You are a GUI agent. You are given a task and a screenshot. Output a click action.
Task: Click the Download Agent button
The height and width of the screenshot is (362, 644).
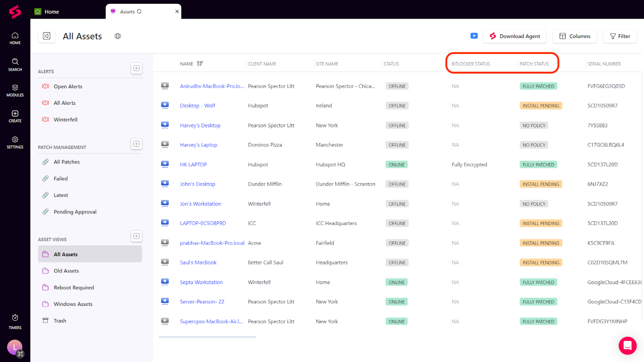[x=515, y=36]
